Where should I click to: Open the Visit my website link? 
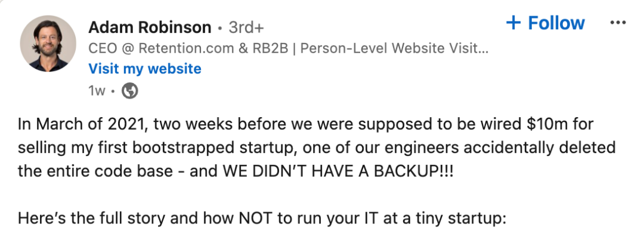[x=145, y=69]
